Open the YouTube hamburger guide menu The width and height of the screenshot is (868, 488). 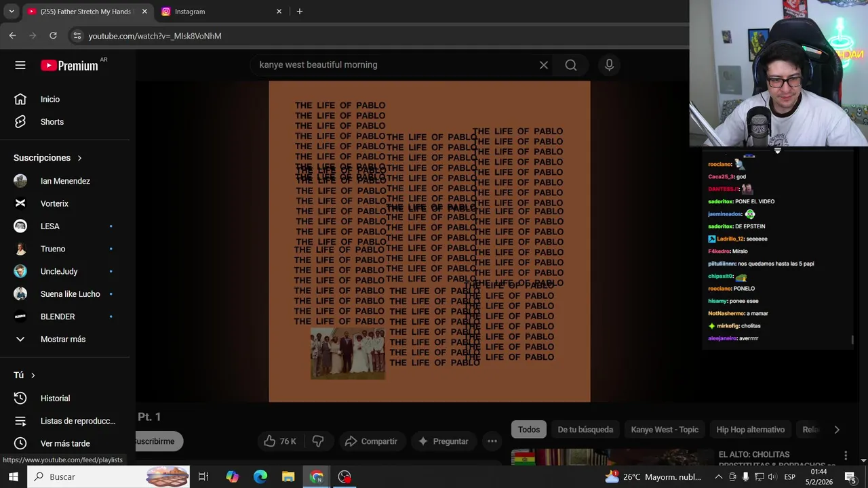tap(20, 65)
